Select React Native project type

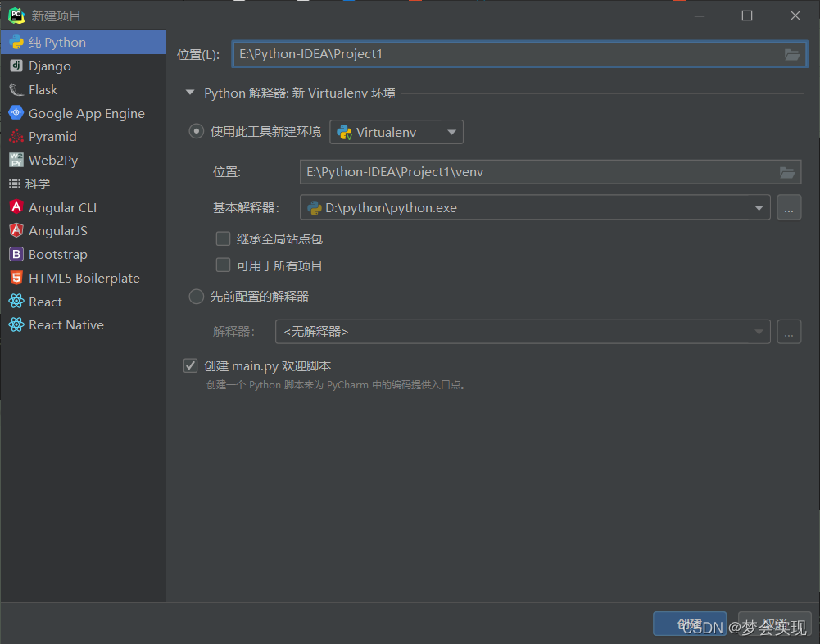coord(84,325)
